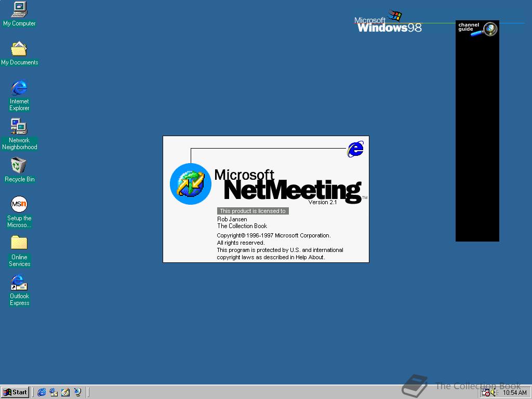
Task: Launch Setup the Microsoft Network
Action: [19, 204]
